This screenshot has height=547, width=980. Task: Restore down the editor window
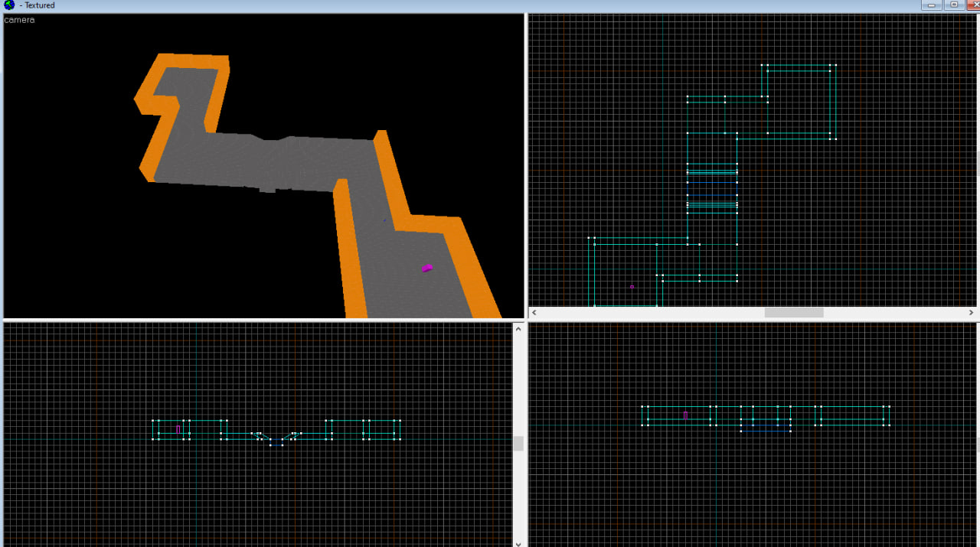point(953,5)
